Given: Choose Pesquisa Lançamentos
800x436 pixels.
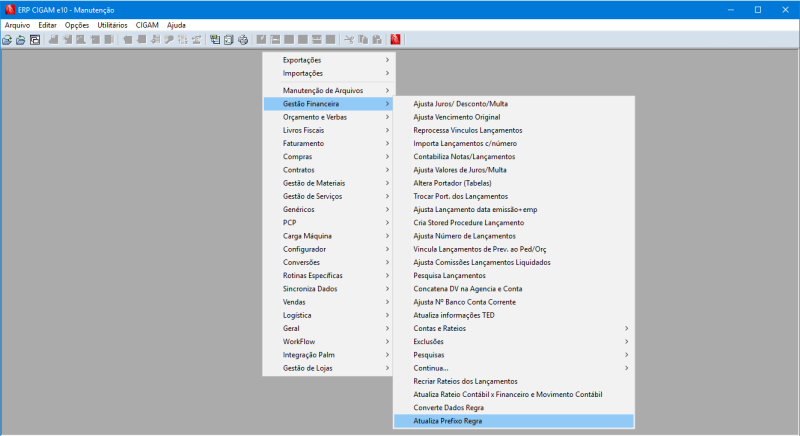Looking at the screenshot, I should click(514, 275).
